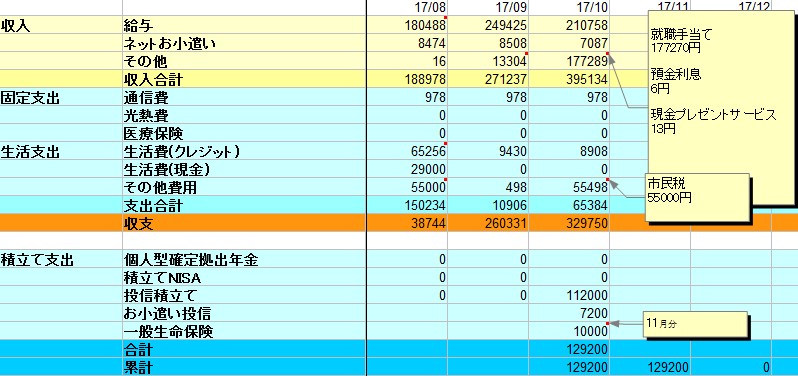Select the 積立て支出 category cell
The width and height of the screenshot is (798, 376).
(61, 259)
